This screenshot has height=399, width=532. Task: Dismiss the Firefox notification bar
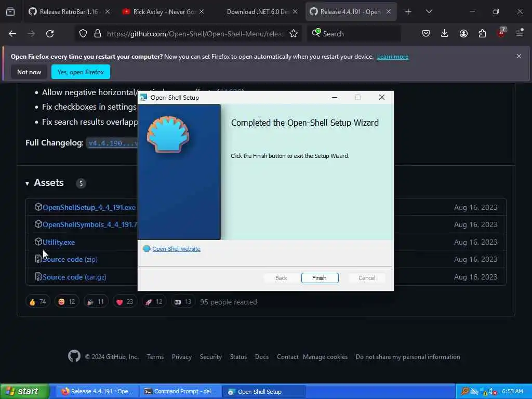[x=519, y=56]
